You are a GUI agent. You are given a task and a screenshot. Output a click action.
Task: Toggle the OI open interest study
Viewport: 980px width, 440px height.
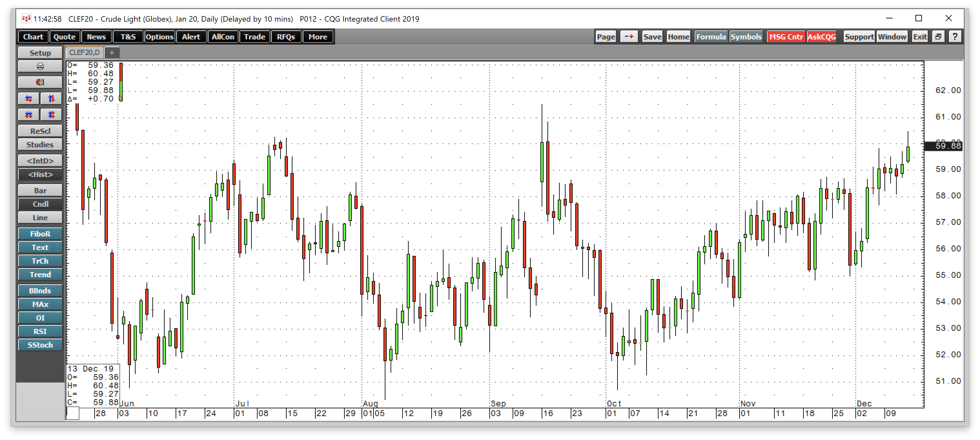coord(40,318)
